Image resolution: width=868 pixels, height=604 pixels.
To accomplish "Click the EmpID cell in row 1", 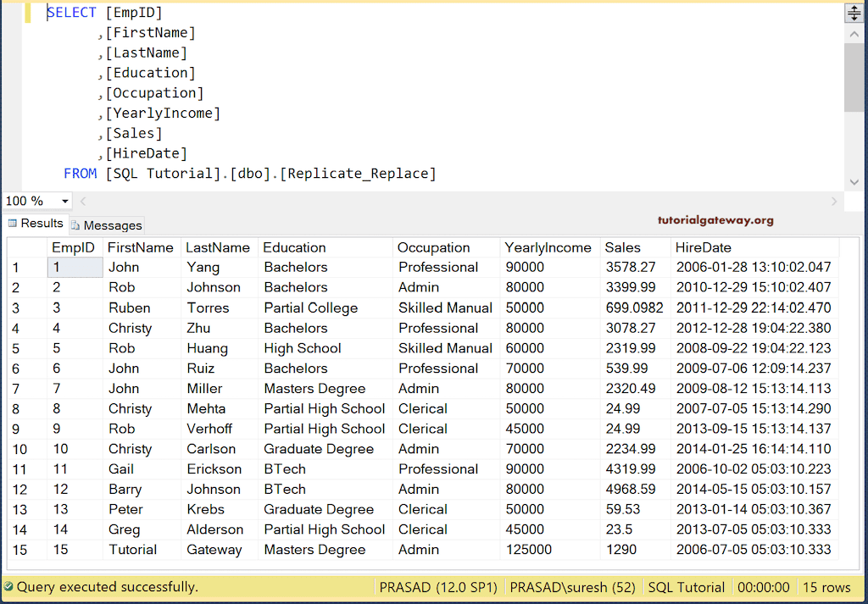I will tap(75, 267).
